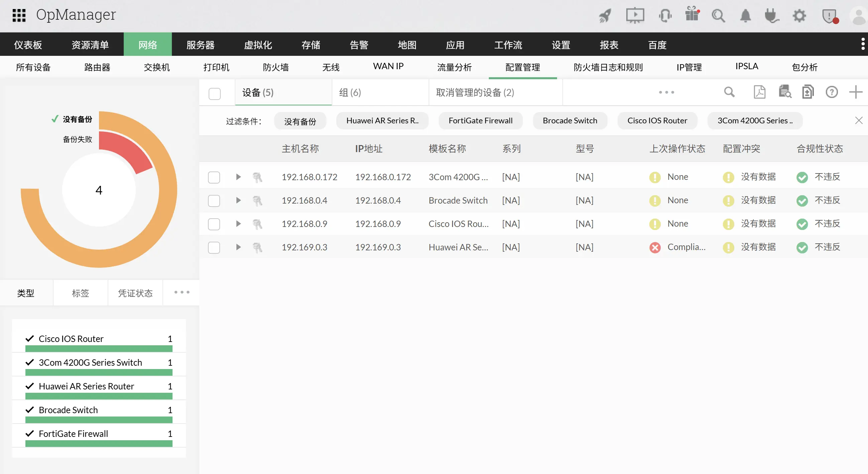868x474 pixels.
Task: Open the headset support icon
Action: click(665, 16)
